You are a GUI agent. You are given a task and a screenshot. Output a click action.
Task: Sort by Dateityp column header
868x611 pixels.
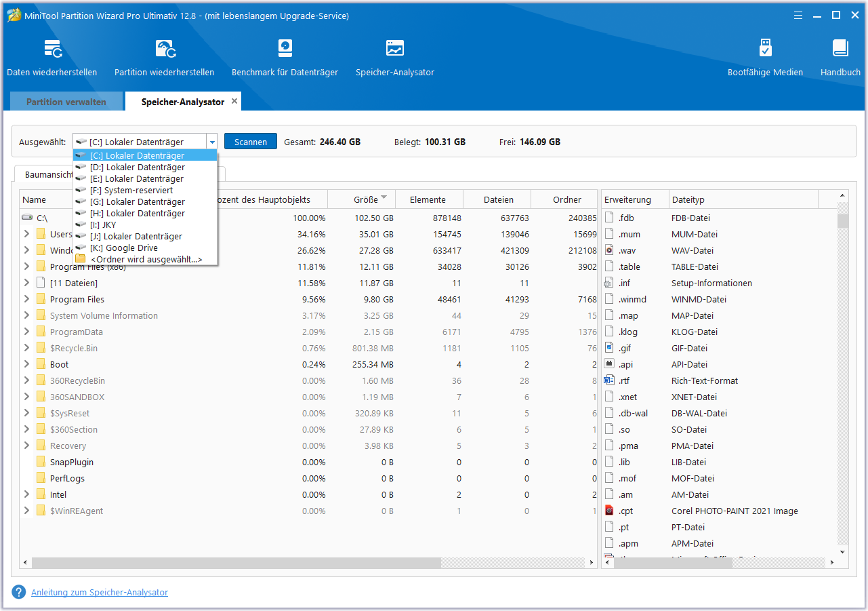743,199
